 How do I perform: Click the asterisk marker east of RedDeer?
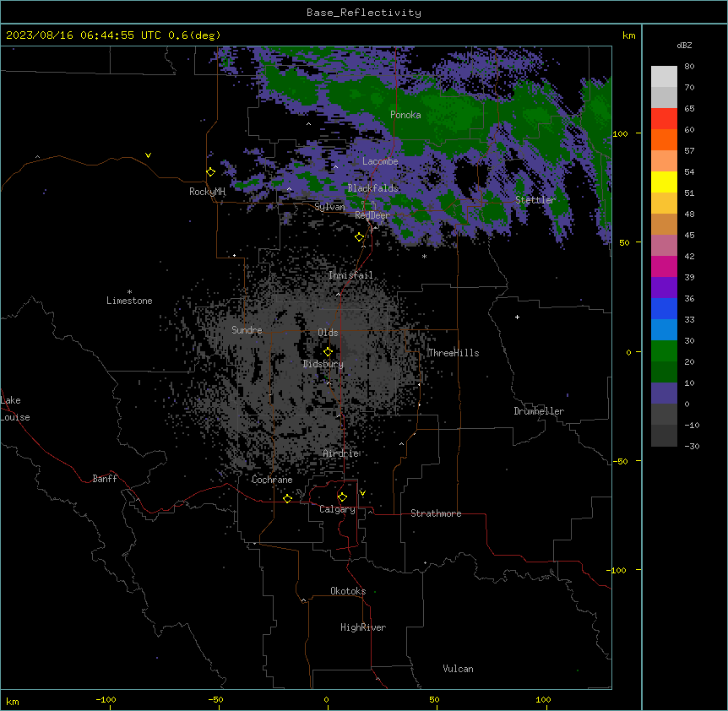[424, 256]
